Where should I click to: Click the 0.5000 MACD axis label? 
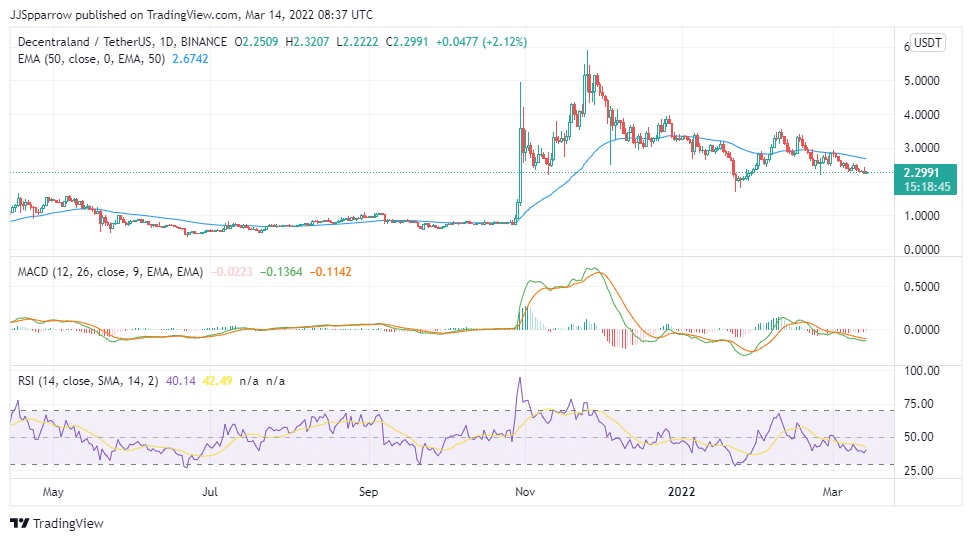tap(922, 287)
